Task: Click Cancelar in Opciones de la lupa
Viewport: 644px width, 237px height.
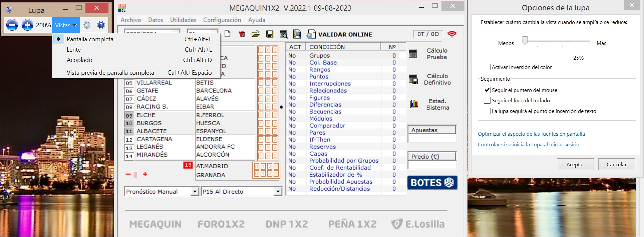Action: 616,164
